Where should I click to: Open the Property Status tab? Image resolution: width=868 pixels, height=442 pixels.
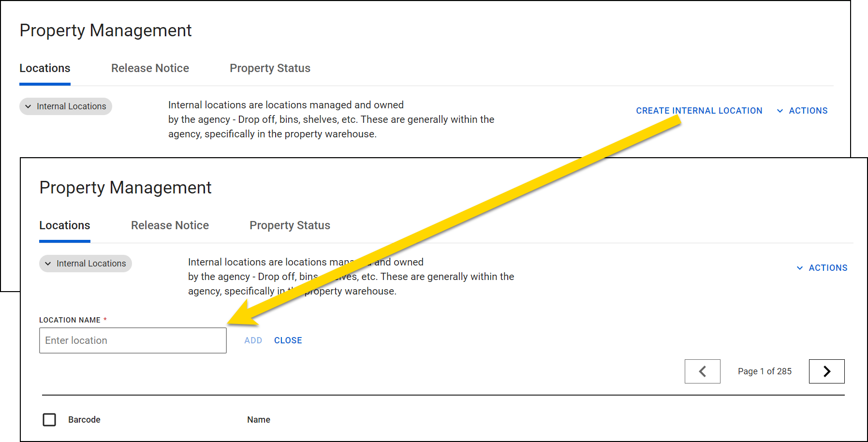click(x=289, y=225)
